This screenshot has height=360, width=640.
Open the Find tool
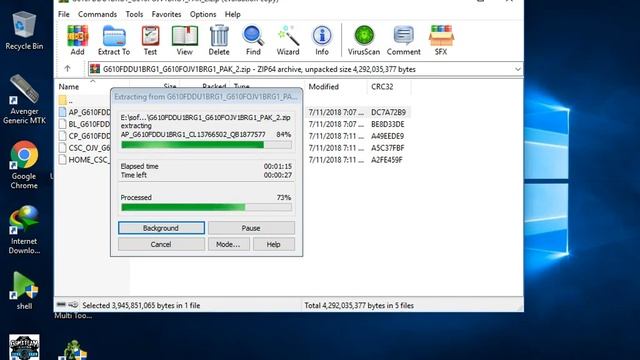point(253,40)
